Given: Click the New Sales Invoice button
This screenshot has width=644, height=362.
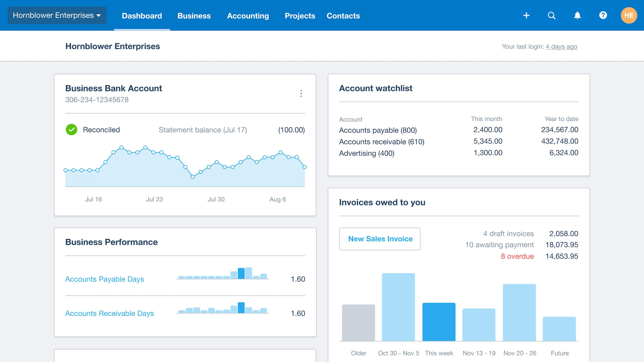Looking at the screenshot, I should pyautogui.click(x=380, y=239).
